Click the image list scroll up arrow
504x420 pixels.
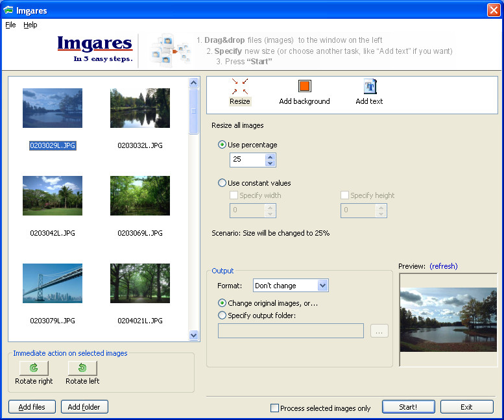pos(193,82)
